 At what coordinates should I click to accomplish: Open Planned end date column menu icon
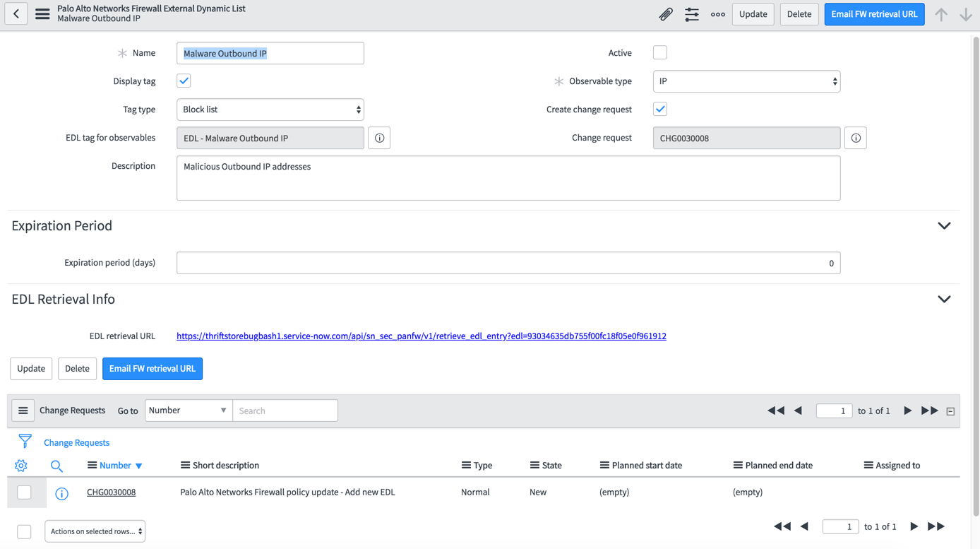pyautogui.click(x=738, y=465)
